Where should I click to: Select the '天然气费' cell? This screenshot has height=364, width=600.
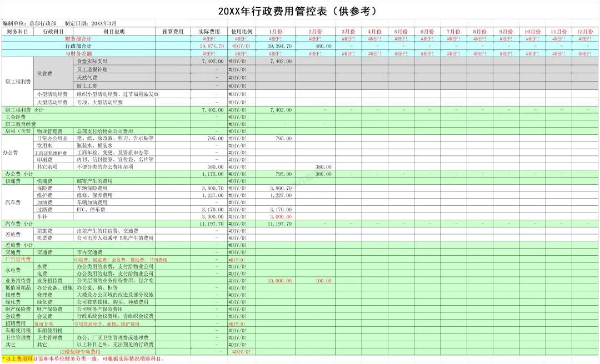[114, 78]
